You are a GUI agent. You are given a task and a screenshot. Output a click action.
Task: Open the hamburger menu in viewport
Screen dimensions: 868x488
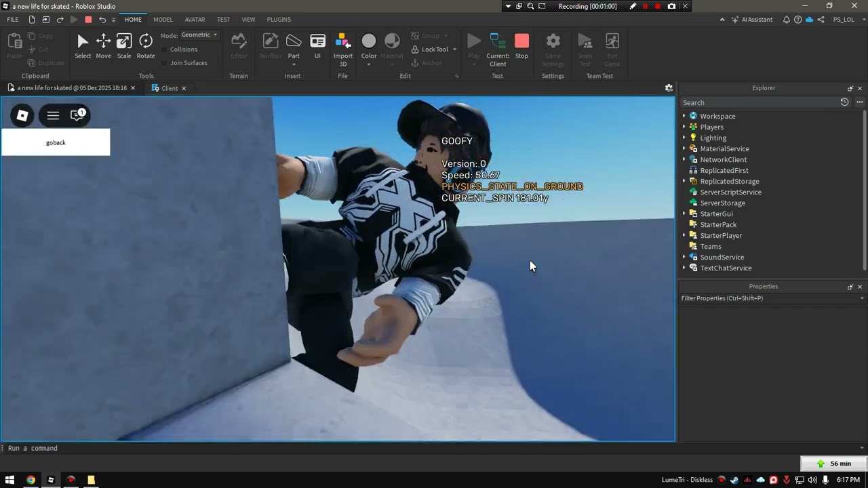[x=53, y=115]
